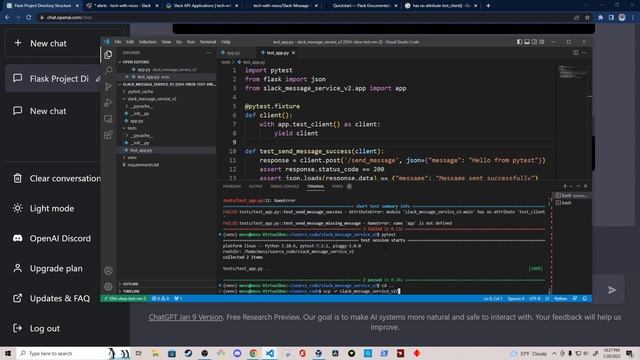Open the File menu in VS Code

(118, 42)
